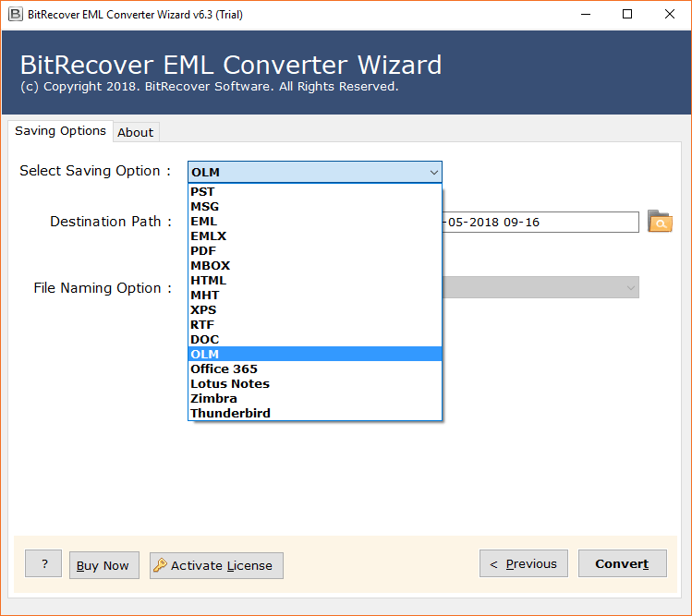The width and height of the screenshot is (692, 616).
Task: Switch to the About tab
Action: click(136, 132)
